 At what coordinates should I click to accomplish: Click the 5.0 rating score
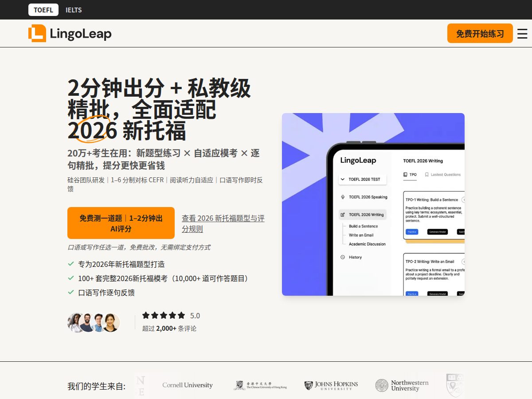[x=195, y=316]
